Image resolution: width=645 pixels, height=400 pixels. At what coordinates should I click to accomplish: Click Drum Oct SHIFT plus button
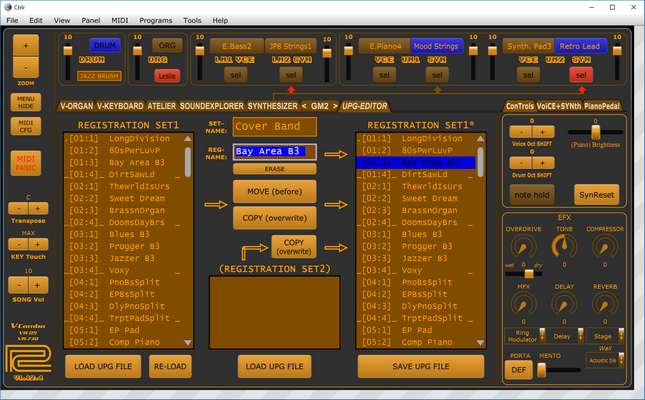click(x=543, y=163)
